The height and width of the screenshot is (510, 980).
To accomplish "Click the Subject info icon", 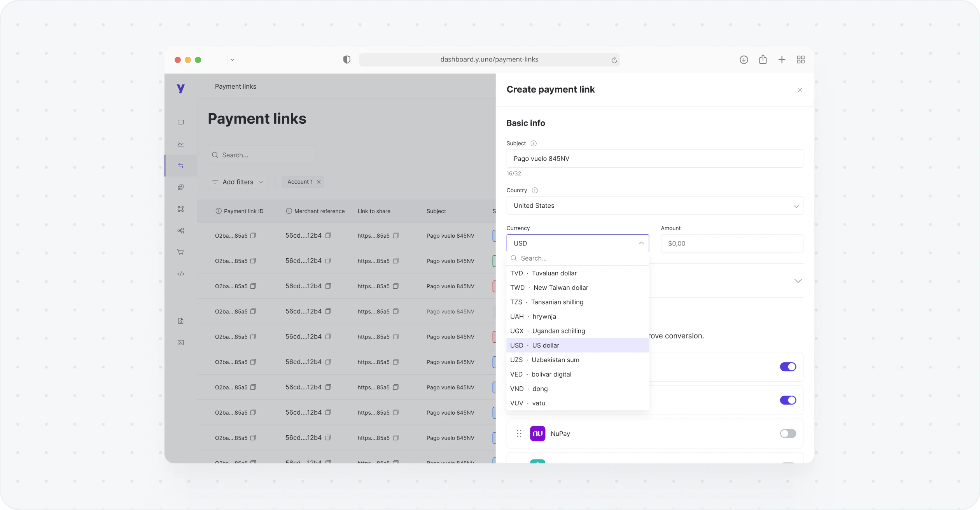I will [x=534, y=144].
